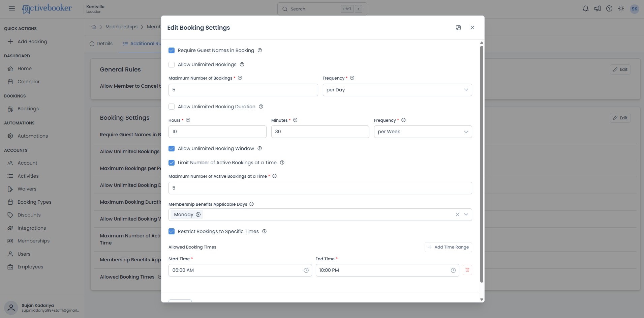Open the Memberships breadcrumb link
644x318 pixels.
[121, 27]
